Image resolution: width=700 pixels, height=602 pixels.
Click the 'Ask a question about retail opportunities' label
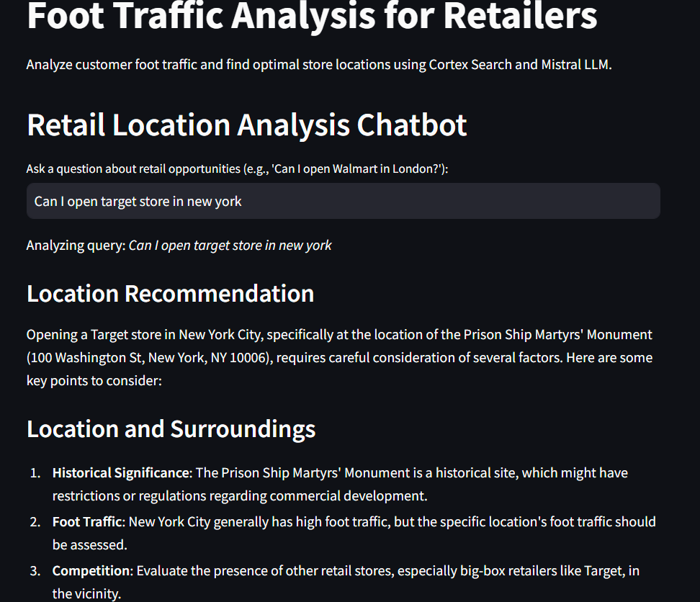(x=237, y=169)
